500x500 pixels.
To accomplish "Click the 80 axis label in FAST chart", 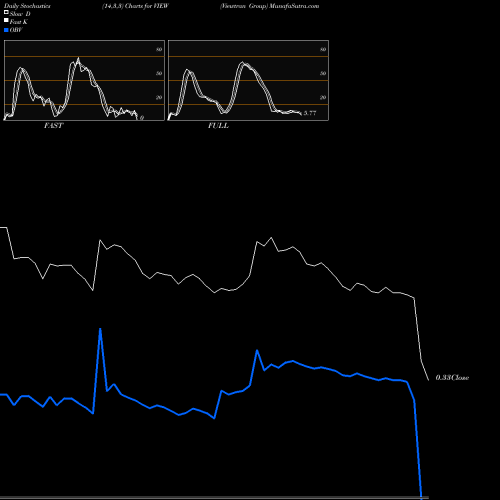I will coord(159,49).
